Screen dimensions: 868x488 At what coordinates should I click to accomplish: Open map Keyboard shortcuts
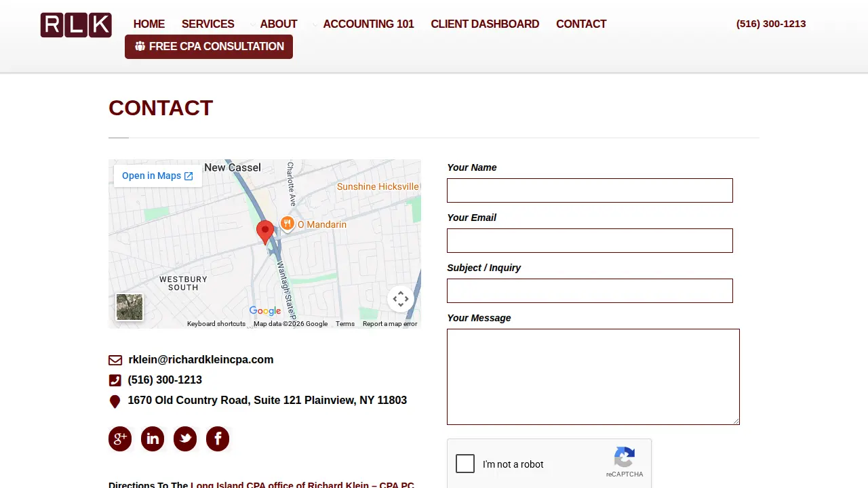tap(216, 324)
